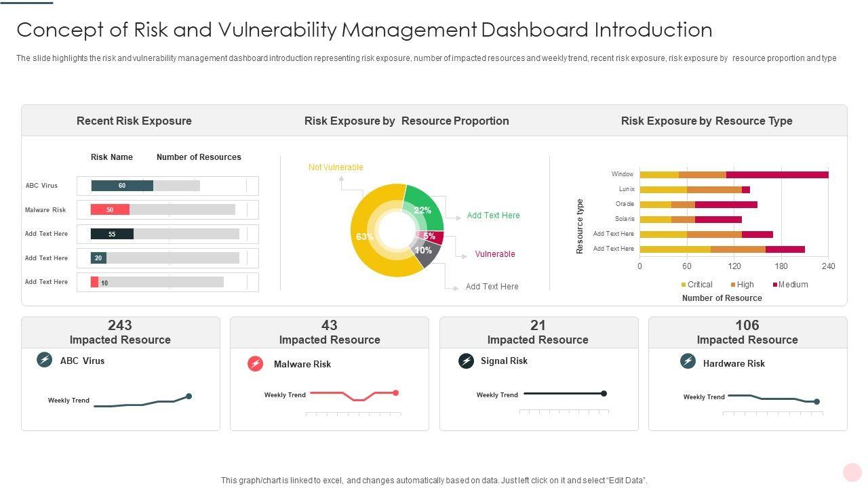Click the Not Vulnerable chart label
Image resolution: width=868 pixels, height=488 pixels.
click(x=336, y=167)
